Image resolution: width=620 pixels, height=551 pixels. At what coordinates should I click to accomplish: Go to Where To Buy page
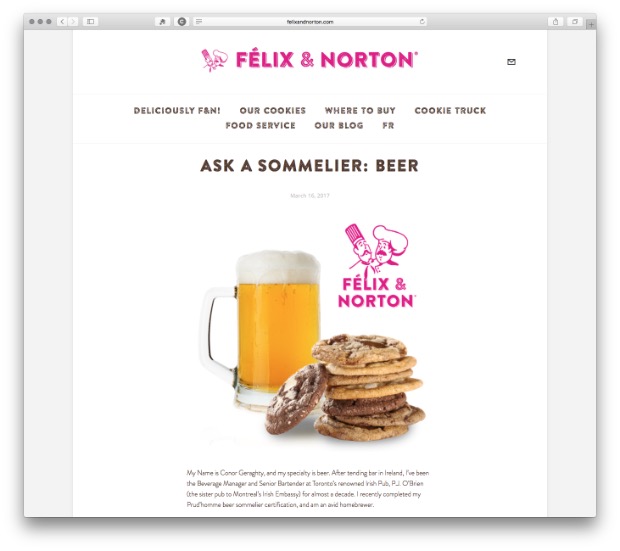click(360, 110)
